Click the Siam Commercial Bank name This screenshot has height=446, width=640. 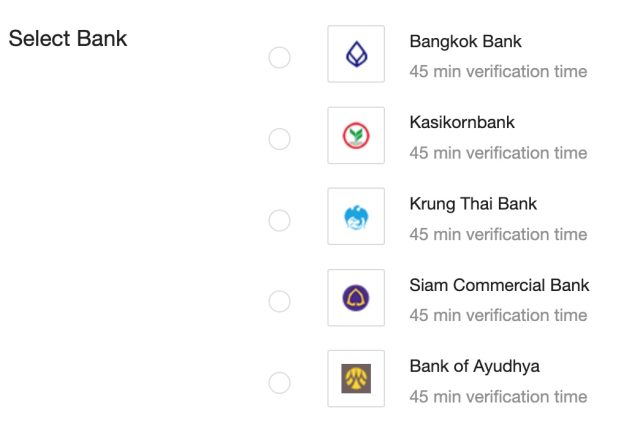[499, 285]
